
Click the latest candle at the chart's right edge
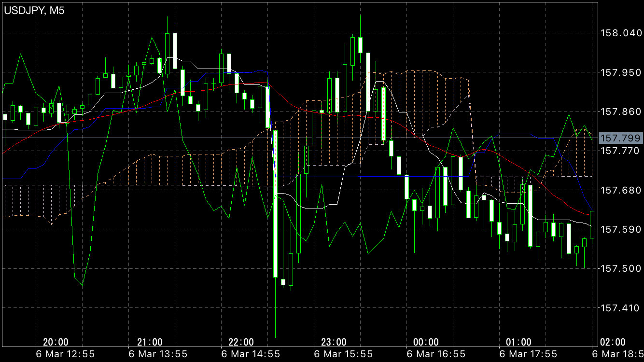tap(592, 224)
